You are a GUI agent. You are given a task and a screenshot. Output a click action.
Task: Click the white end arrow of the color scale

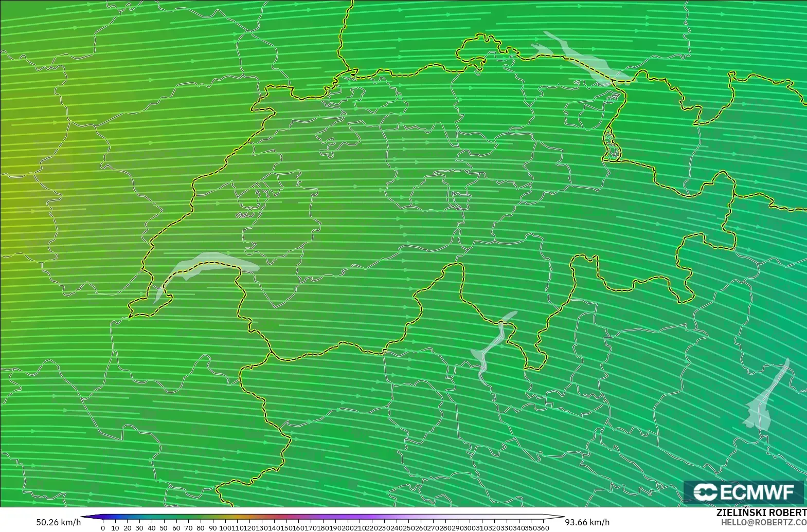[554, 517]
